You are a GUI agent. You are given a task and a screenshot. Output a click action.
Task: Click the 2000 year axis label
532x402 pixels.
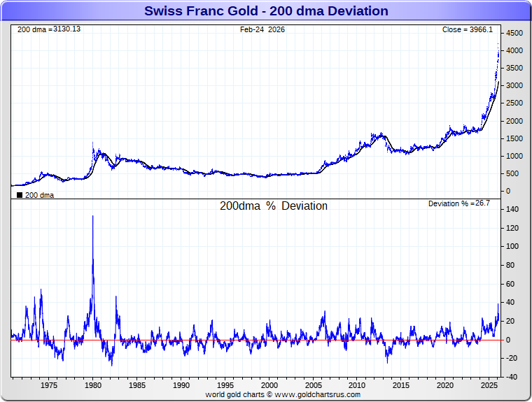coord(269,385)
